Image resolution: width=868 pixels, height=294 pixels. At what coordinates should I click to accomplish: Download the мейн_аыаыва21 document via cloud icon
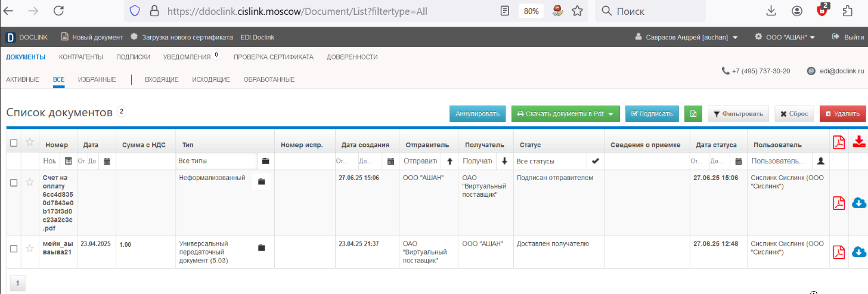tap(859, 252)
